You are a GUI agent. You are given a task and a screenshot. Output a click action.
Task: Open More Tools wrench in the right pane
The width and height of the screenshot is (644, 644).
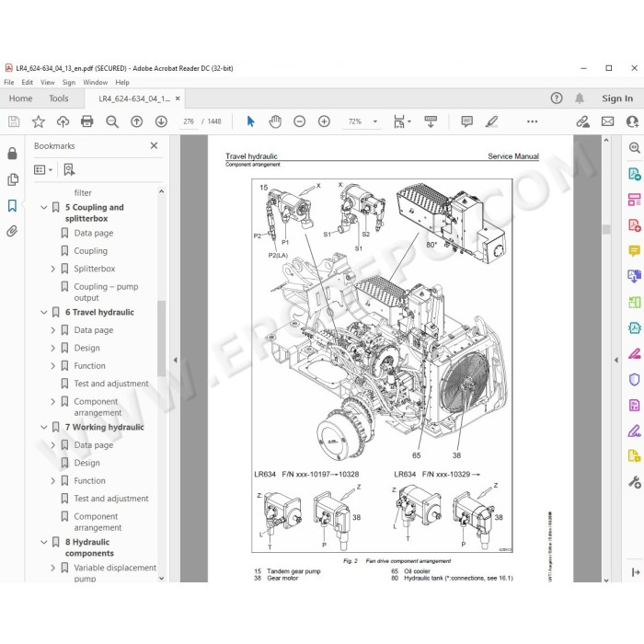[x=635, y=482]
